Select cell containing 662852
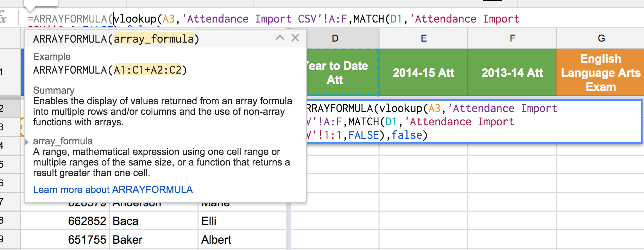This screenshot has width=644, height=250. point(65,221)
